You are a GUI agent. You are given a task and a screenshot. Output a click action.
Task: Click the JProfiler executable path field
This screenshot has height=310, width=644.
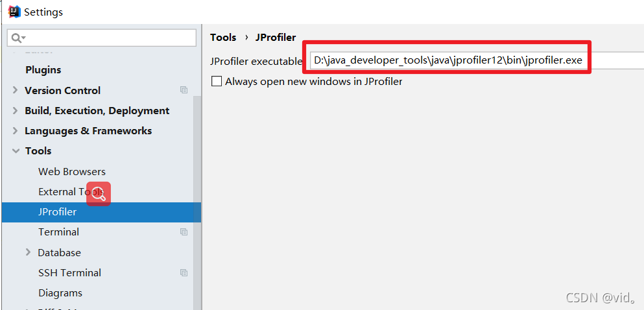click(477, 61)
